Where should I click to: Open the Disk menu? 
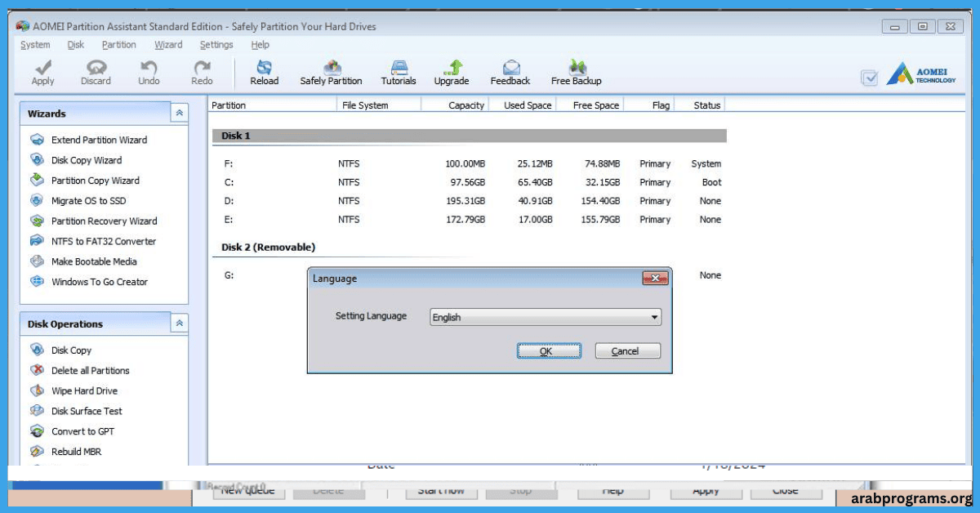pos(76,45)
